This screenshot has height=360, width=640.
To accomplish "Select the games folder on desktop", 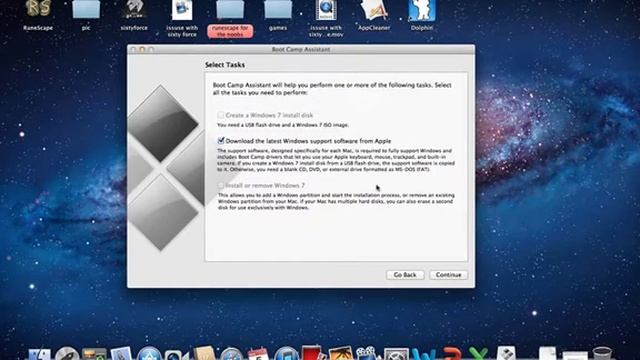I will tap(278, 9).
